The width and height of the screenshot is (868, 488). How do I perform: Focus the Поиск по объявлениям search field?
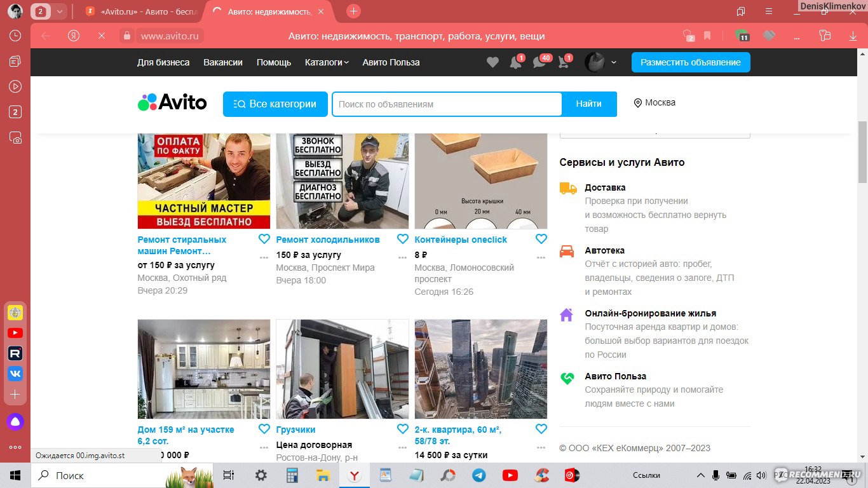pos(447,104)
